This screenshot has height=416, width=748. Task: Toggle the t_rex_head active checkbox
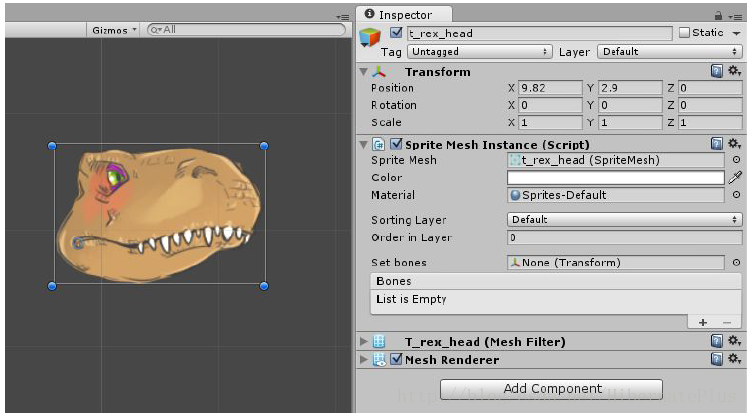(396, 32)
